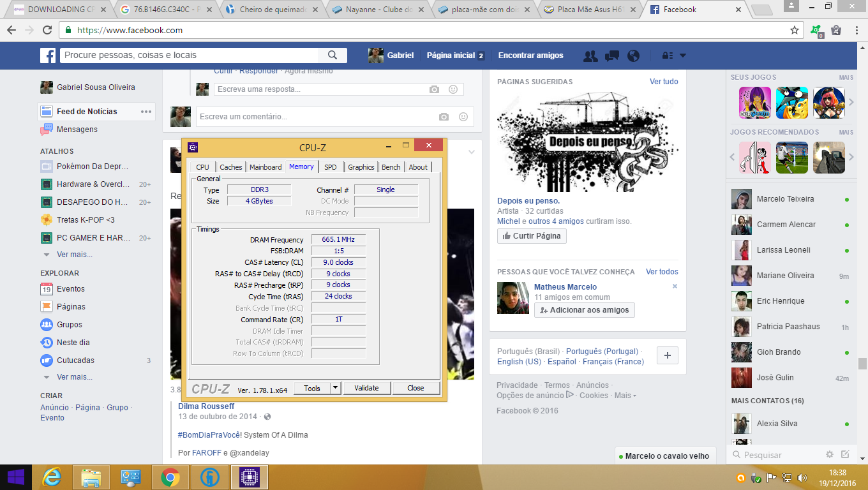Click Facebook search input field
Screen dimensions: 868x490
(190, 56)
